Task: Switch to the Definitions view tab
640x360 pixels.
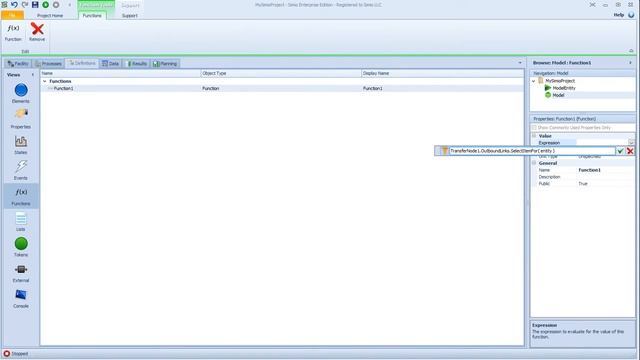Action: (x=82, y=63)
